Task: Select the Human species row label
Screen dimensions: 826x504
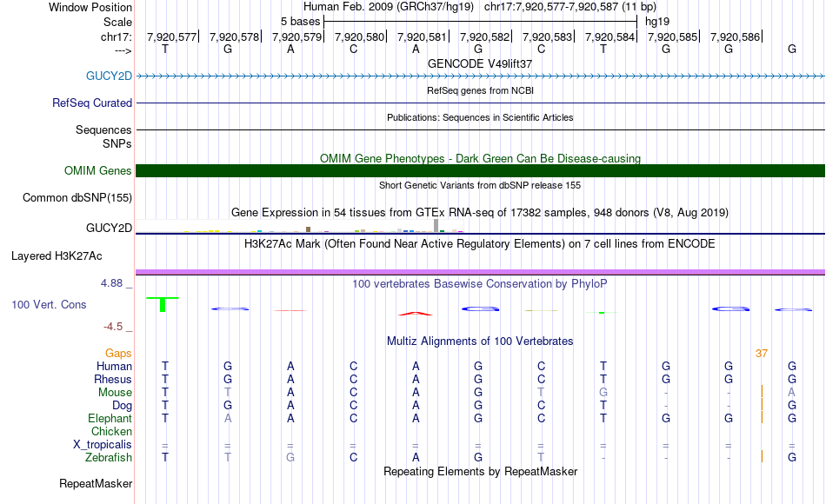Action: [x=114, y=366]
